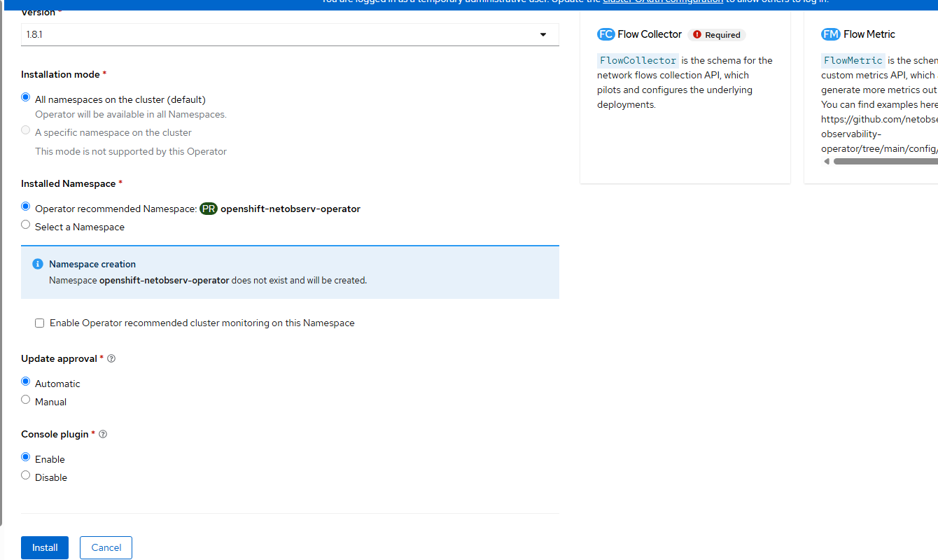Click 'Operator will be available in all Namespaces' text
Viewport: 938px width, 560px height.
point(131,114)
